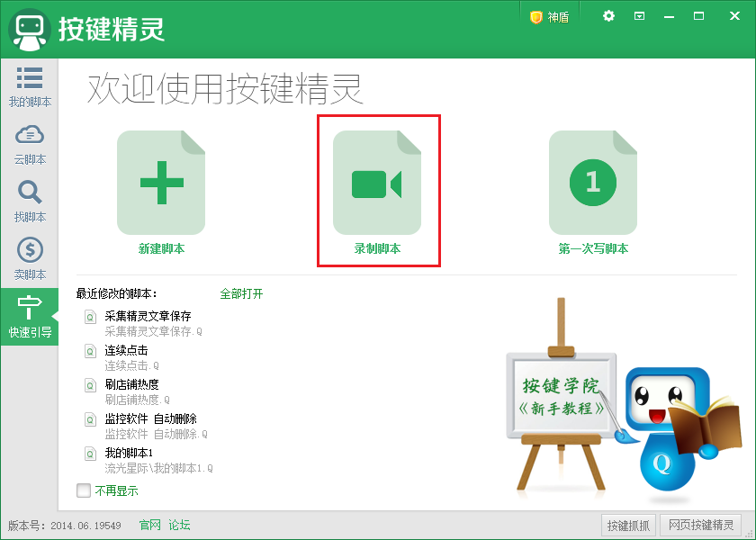
Task: Click file icon beside 我的脚本1
Action: (x=90, y=454)
